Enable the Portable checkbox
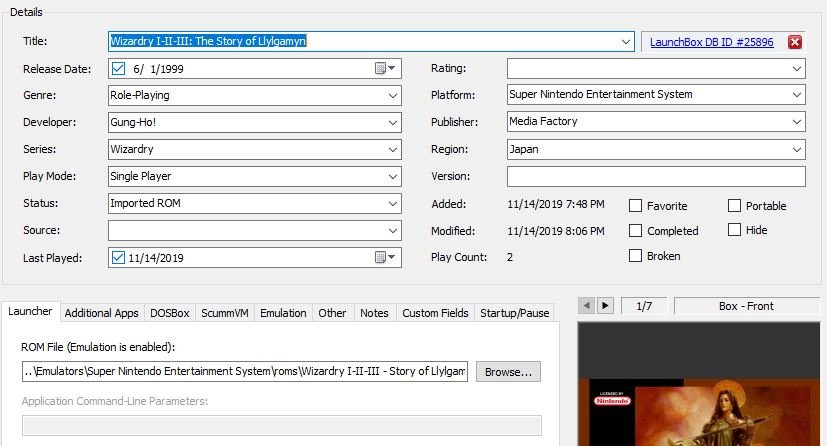Screen dimensions: 827x446 point(734,206)
